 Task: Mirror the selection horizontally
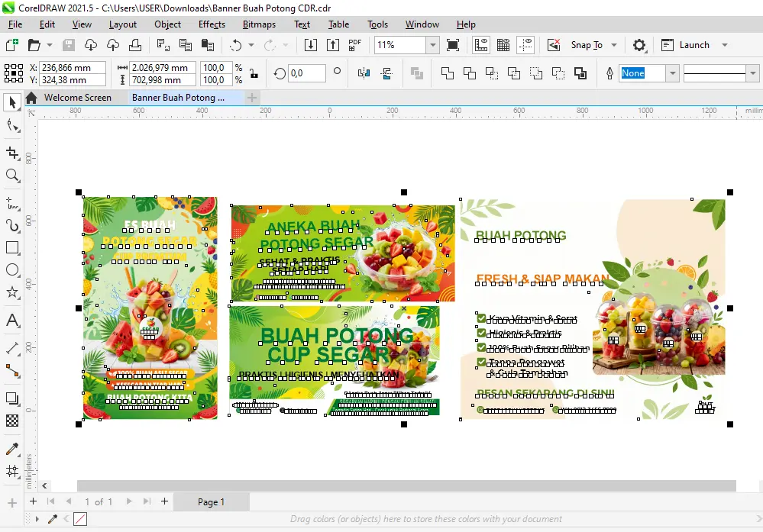tap(364, 73)
